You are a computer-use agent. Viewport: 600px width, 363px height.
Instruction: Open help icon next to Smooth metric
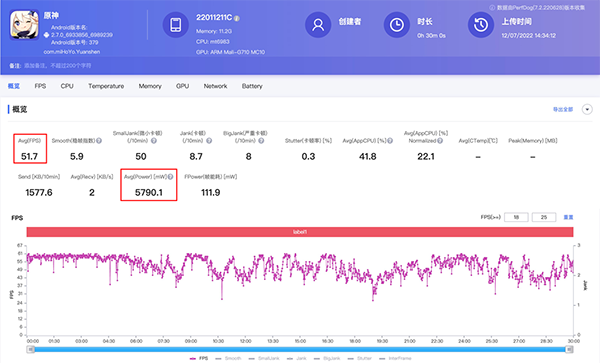(x=99, y=141)
